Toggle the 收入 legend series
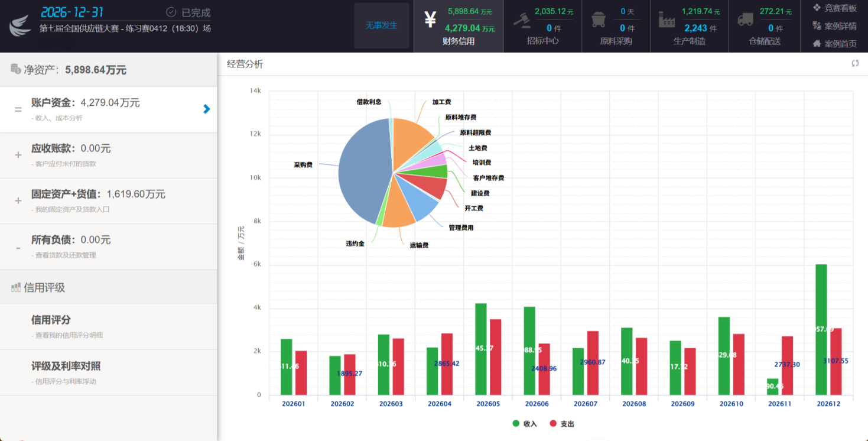868x441 pixels. tap(525, 423)
